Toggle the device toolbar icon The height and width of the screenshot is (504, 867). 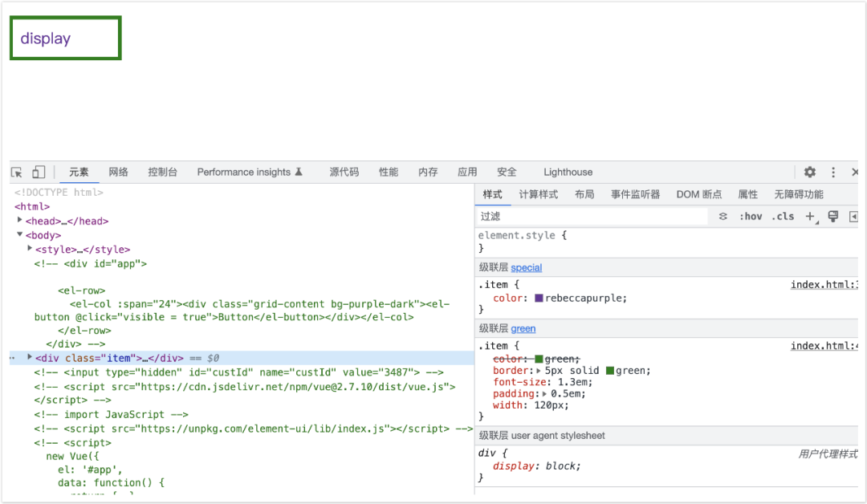pyautogui.click(x=39, y=173)
